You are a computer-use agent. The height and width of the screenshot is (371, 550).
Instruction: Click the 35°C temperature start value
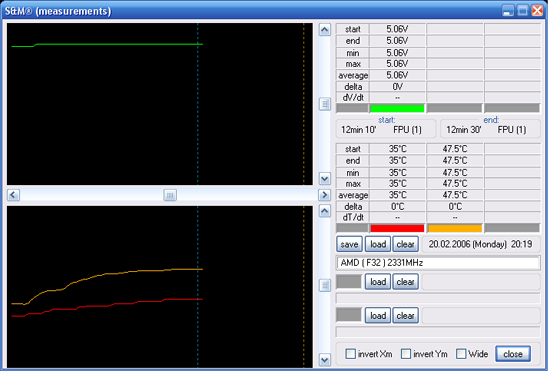(x=397, y=149)
